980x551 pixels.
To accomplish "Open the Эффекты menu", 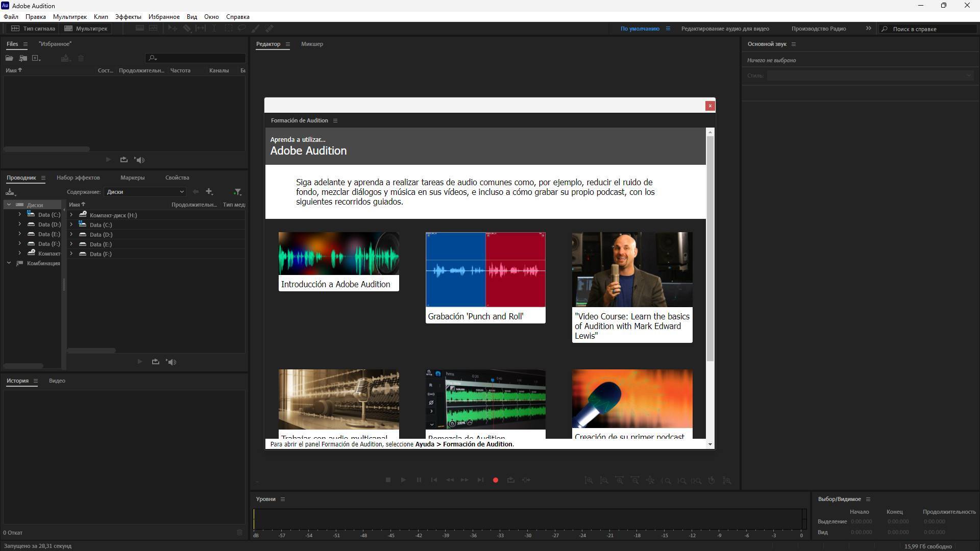I will (128, 16).
